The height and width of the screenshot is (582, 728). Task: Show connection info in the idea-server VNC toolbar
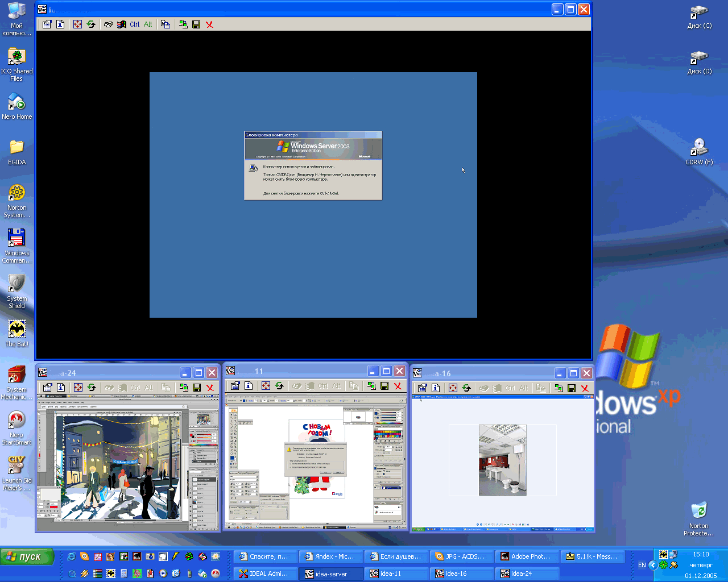click(60, 24)
